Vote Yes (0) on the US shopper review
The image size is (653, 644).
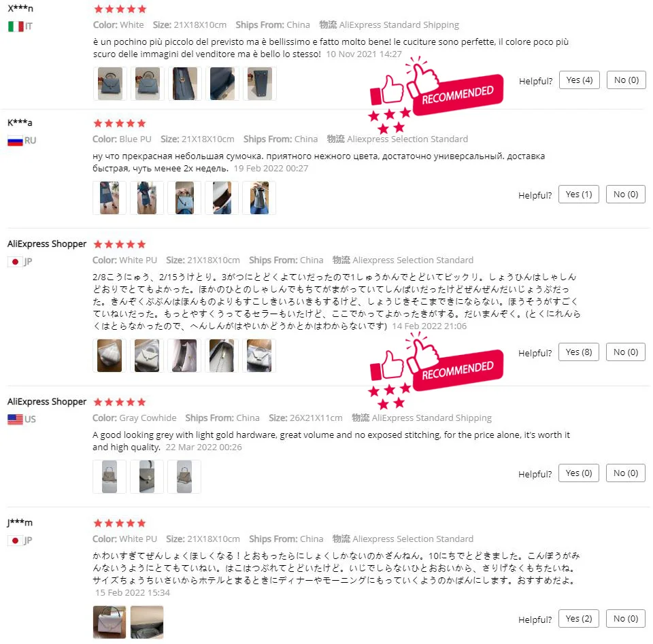(578, 473)
